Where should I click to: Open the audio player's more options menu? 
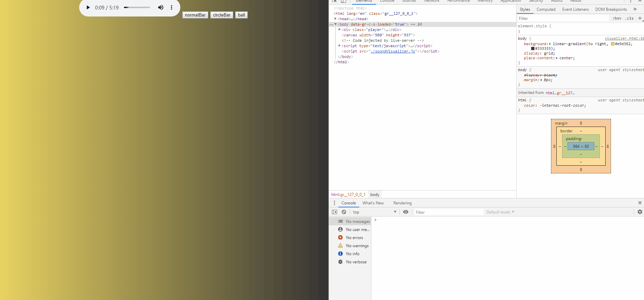click(x=172, y=7)
